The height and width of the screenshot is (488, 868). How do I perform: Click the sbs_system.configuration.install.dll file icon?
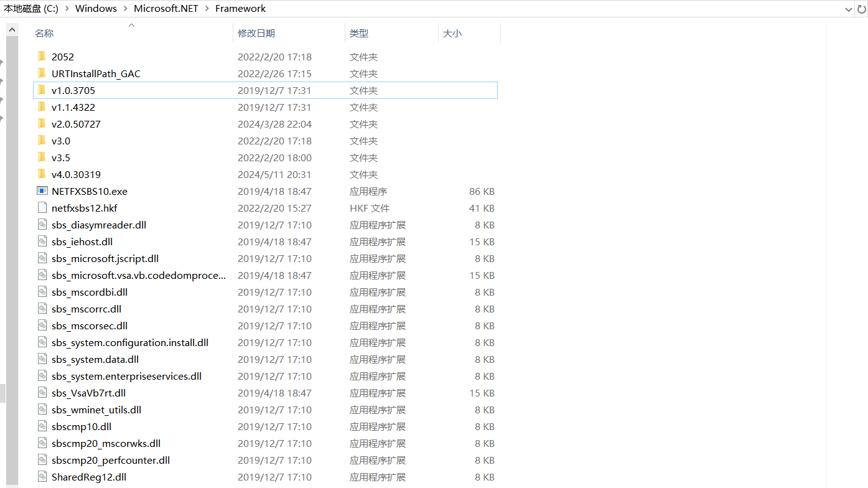click(42, 342)
